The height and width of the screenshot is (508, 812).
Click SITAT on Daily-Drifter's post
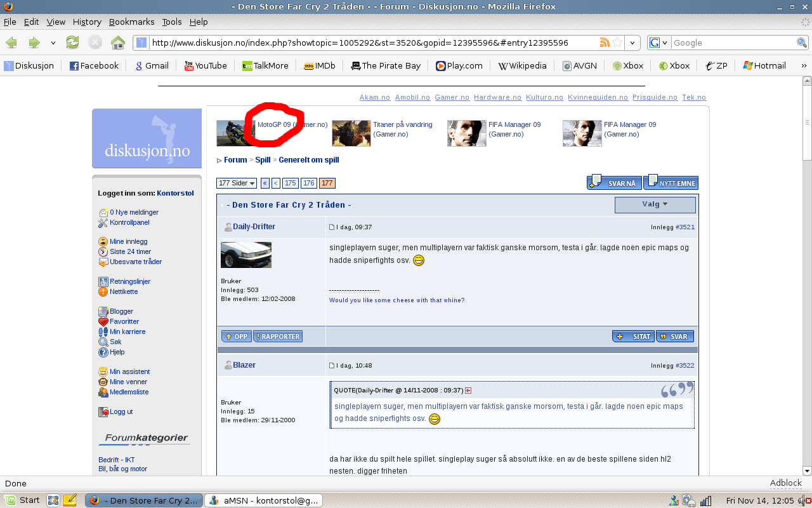[x=634, y=337]
